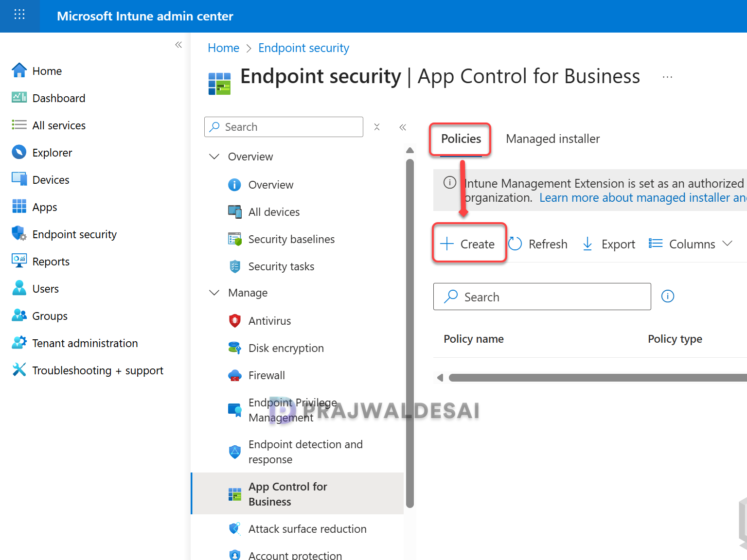Collapse the Overview section chevron
The image size is (747, 560).
(x=214, y=157)
